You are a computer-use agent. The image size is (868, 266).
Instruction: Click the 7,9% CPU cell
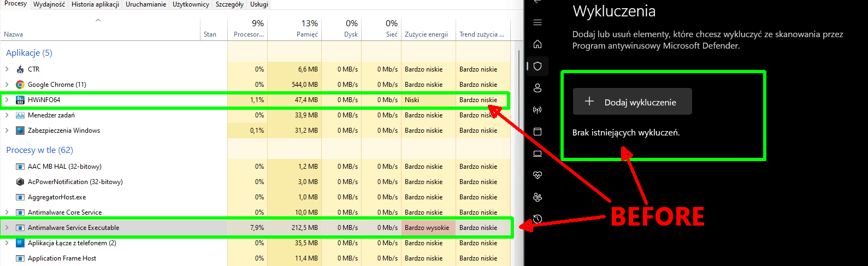tap(247, 228)
